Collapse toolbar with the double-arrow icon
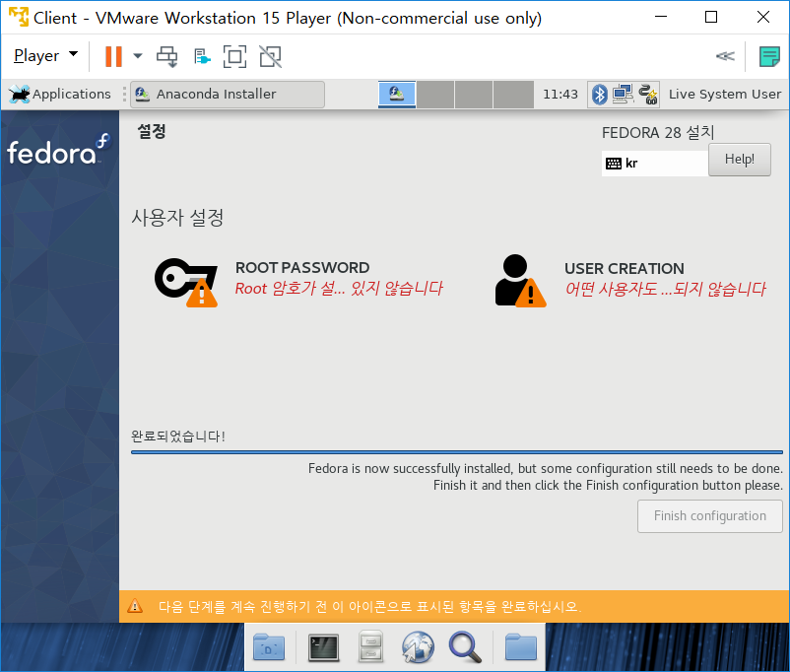 (725, 56)
